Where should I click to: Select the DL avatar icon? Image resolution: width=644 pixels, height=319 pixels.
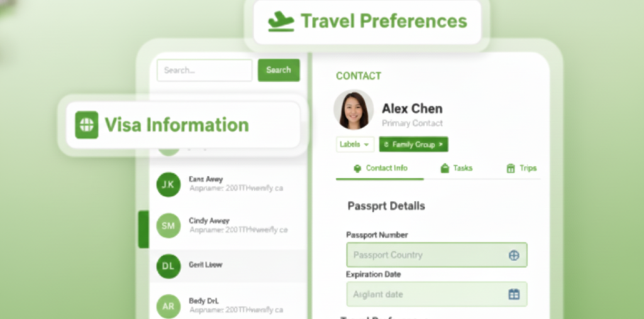169,266
